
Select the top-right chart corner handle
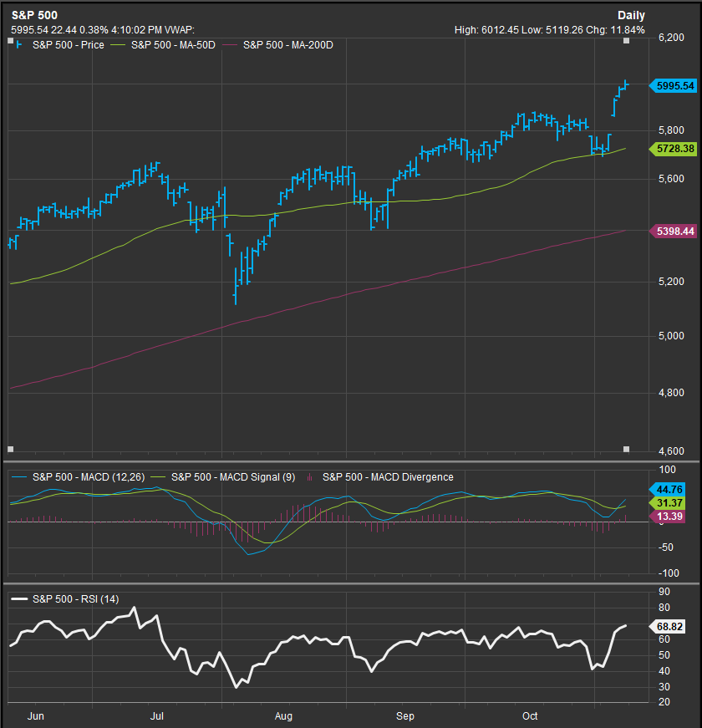[x=626, y=41]
